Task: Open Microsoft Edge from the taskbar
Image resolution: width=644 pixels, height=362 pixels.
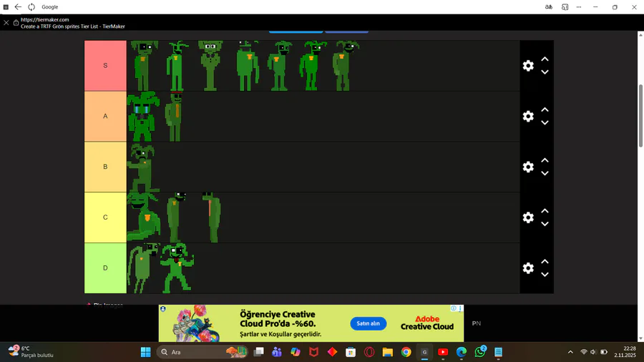Action: point(462,352)
